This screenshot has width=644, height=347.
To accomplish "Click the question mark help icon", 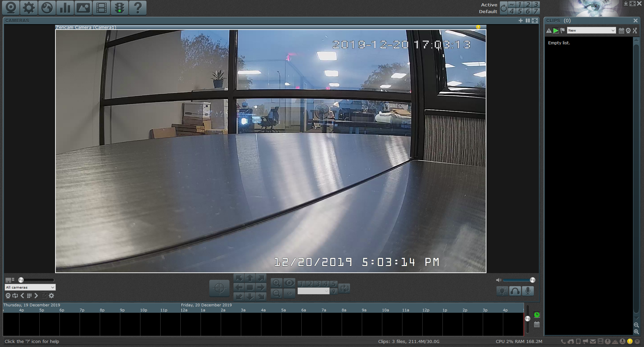I will [x=138, y=8].
